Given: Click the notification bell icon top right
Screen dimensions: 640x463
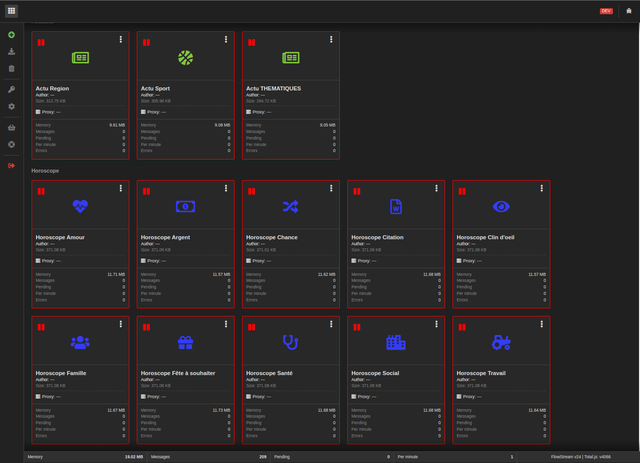Looking at the screenshot, I should [629, 11].
